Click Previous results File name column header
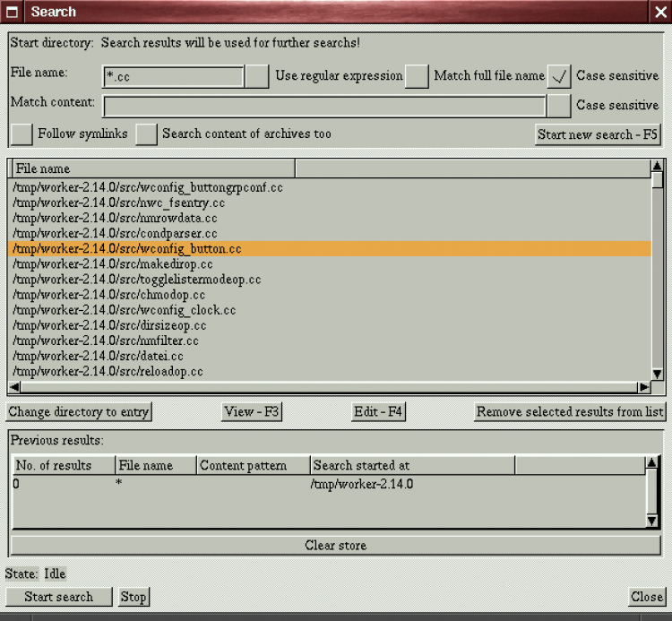This screenshot has width=672, height=621. click(x=156, y=465)
